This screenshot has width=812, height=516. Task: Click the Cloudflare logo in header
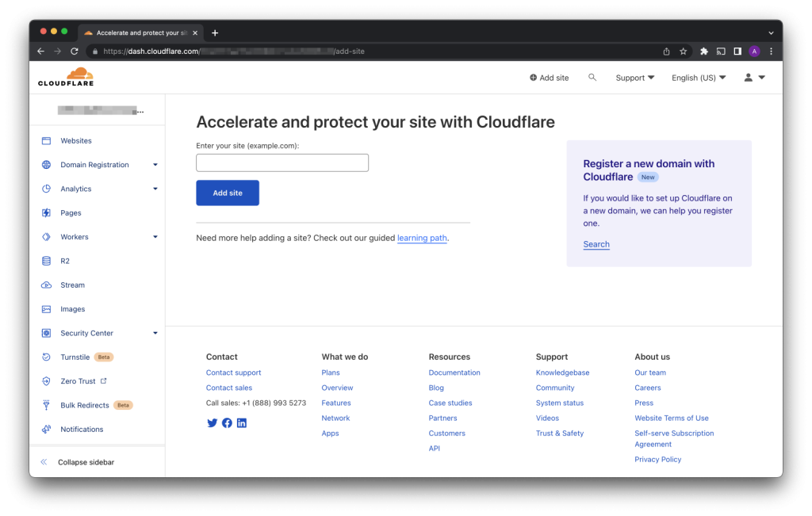[x=66, y=77]
